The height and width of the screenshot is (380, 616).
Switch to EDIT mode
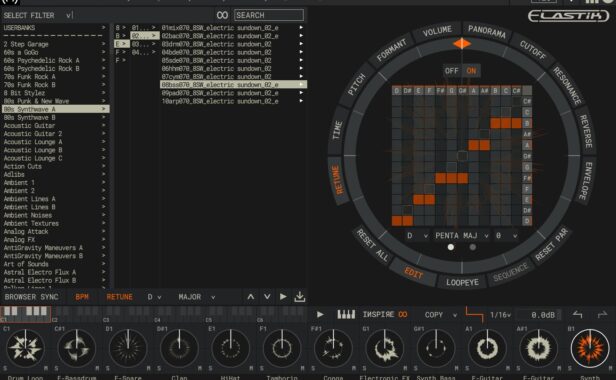413,273
